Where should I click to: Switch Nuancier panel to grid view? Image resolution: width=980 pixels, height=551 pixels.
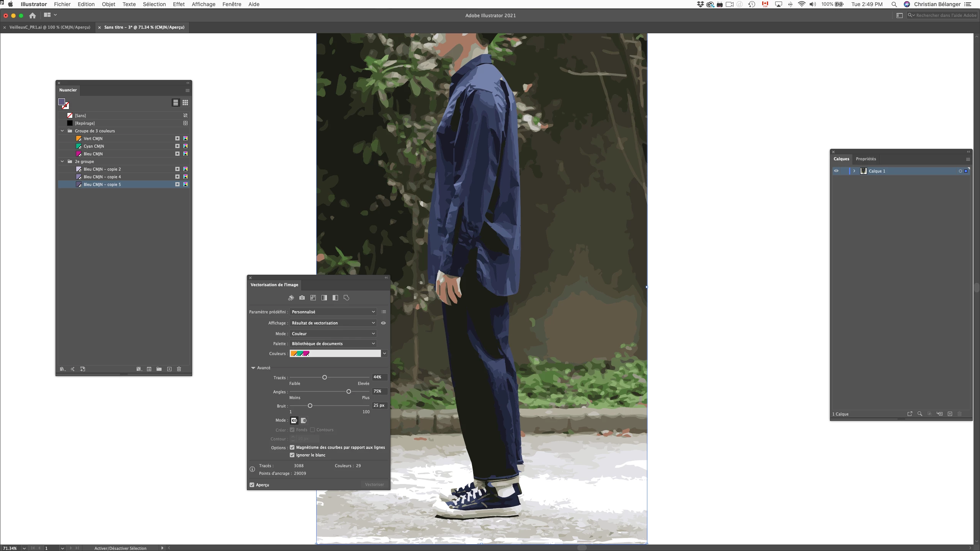[x=185, y=103]
